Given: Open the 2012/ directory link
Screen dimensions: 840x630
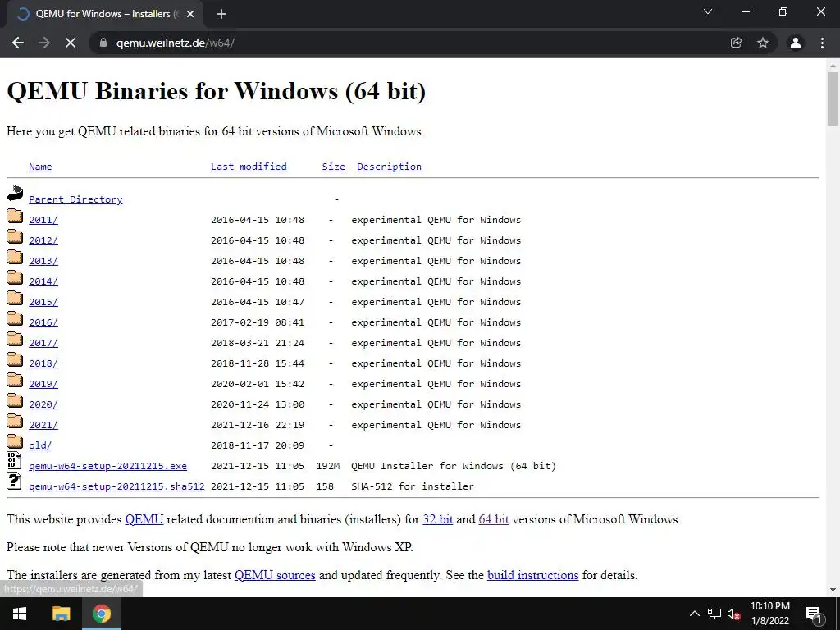Looking at the screenshot, I should click(x=43, y=240).
